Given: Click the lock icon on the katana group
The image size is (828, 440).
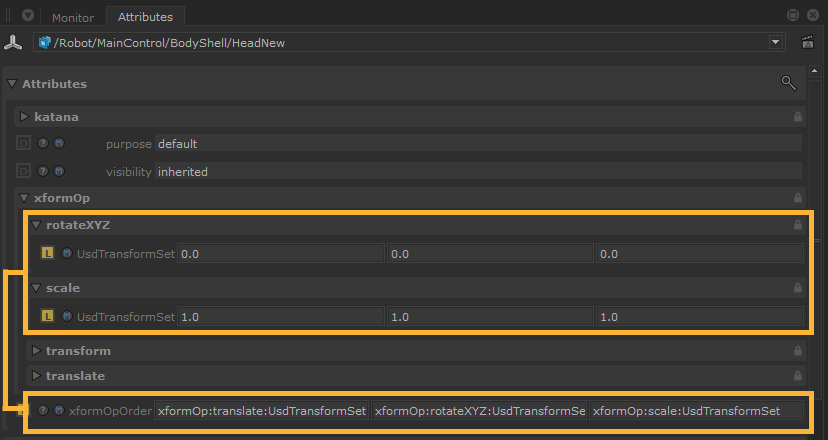Looking at the screenshot, I should 797,117.
